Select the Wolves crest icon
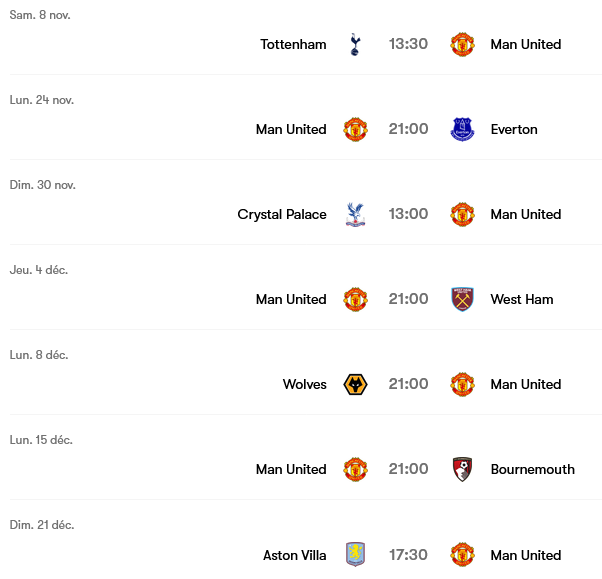Viewport: 602px width, 579px height. pyautogui.click(x=354, y=384)
